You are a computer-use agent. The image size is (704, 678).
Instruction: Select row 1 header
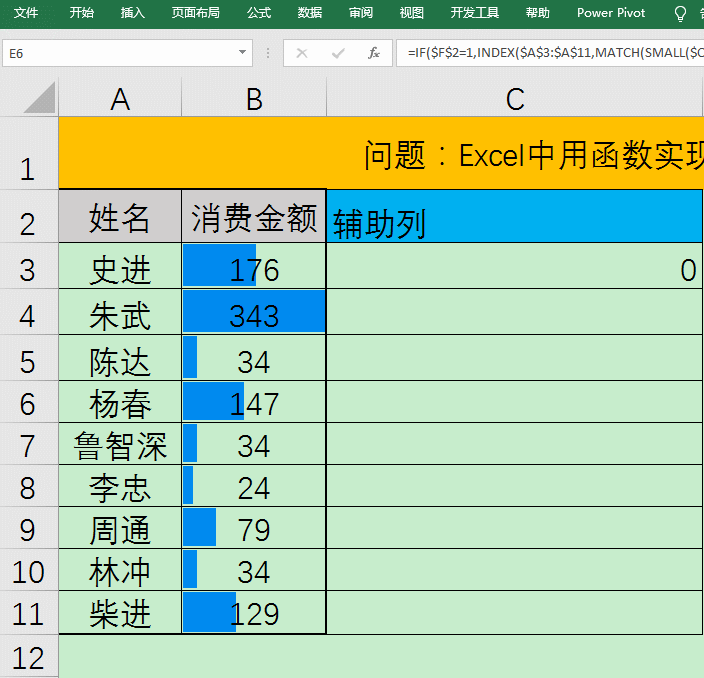pos(28,153)
